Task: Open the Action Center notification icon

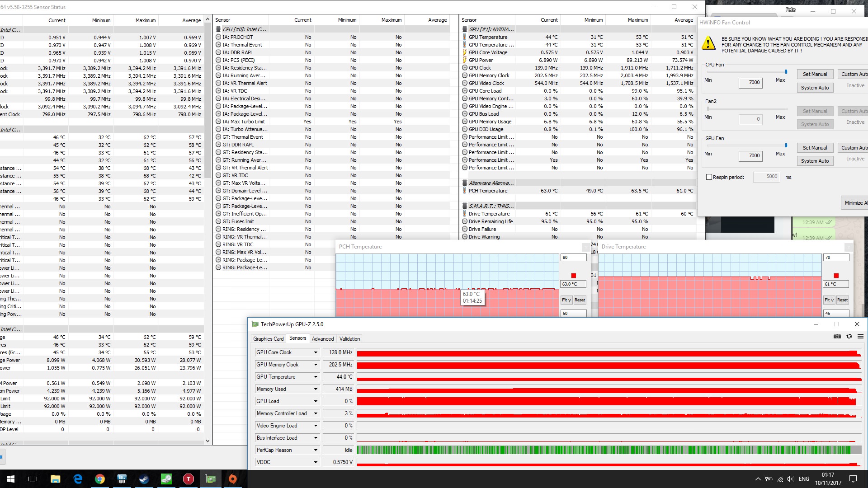Action: click(853, 479)
